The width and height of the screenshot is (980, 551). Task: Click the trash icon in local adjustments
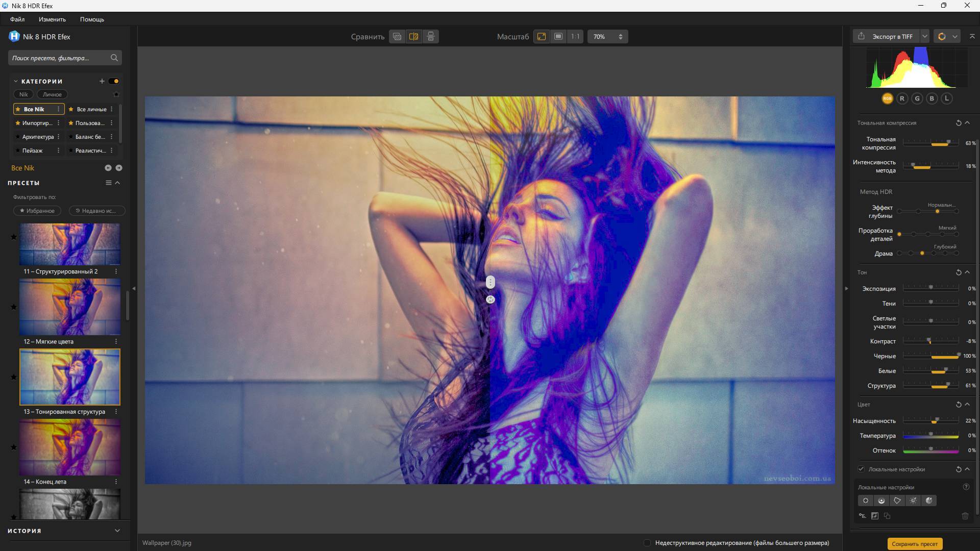tap(965, 516)
